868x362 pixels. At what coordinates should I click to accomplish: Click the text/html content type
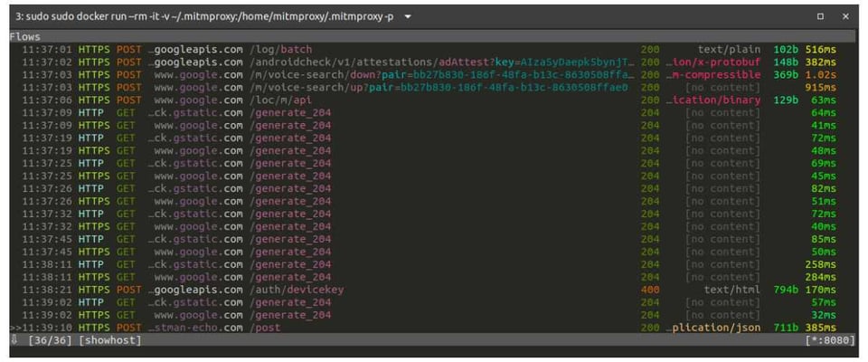731,290
